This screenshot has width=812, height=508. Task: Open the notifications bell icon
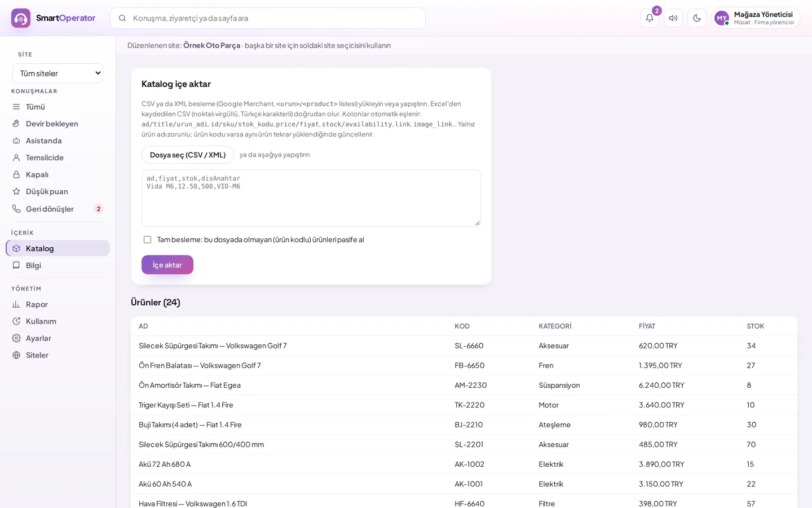(650, 18)
